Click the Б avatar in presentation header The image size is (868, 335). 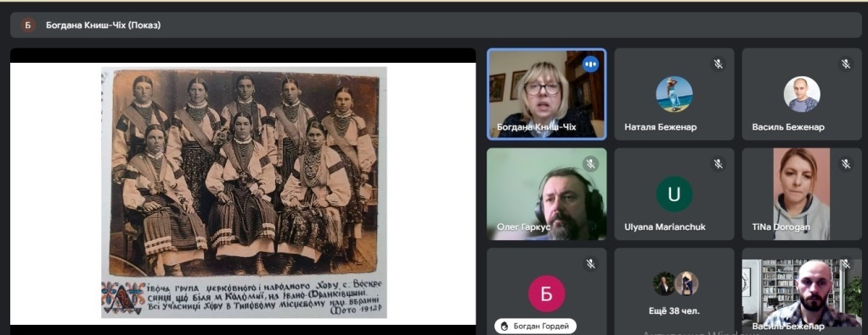pyautogui.click(x=28, y=25)
